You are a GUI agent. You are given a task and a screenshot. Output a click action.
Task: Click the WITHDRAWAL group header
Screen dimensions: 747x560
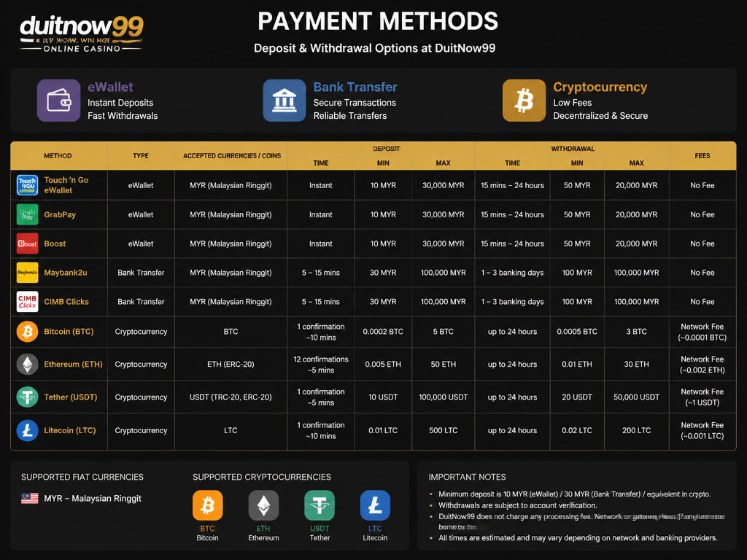(573, 149)
